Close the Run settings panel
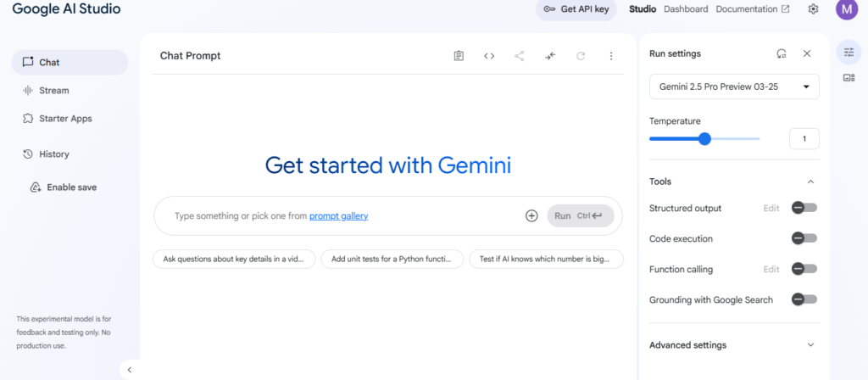The width and height of the screenshot is (868, 380). coord(807,53)
